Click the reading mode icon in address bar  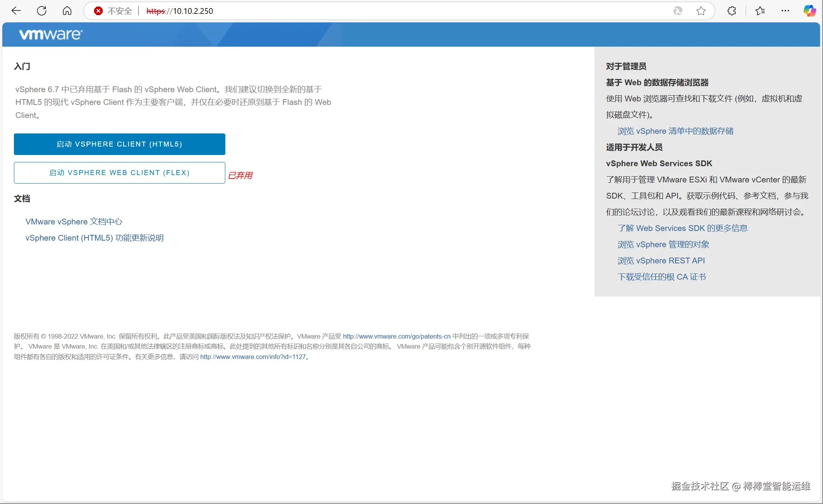pos(678,11)
